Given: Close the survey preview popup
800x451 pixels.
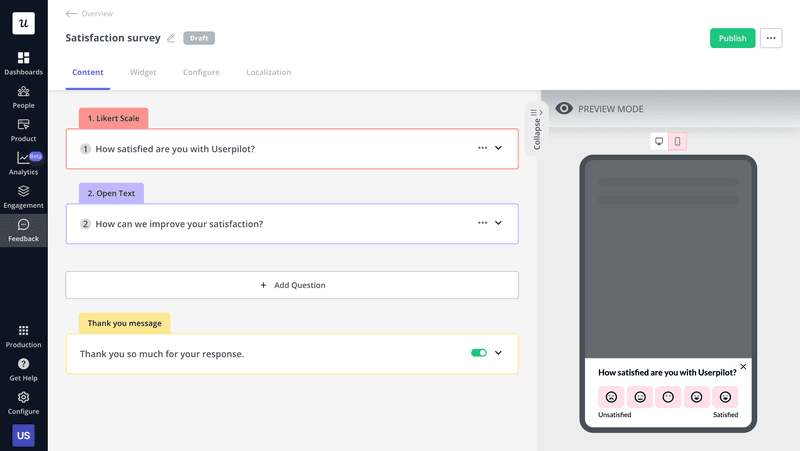Looking at the screenshot, I should pyautogui.click(x=743, y=366).
